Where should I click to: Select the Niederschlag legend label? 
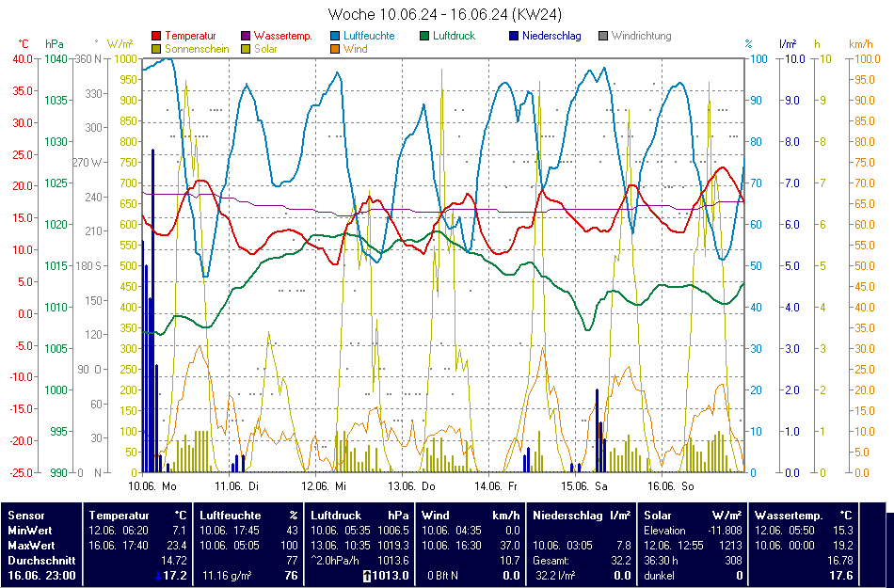point(551,36)
